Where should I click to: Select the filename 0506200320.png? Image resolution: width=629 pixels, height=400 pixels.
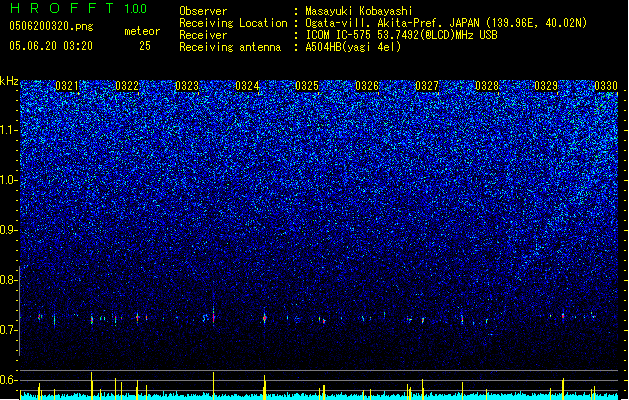[x=51, y=26]
